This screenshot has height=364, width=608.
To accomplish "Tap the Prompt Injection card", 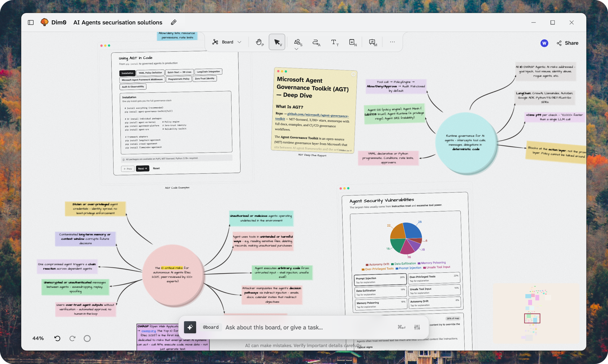I will point(380,280).
